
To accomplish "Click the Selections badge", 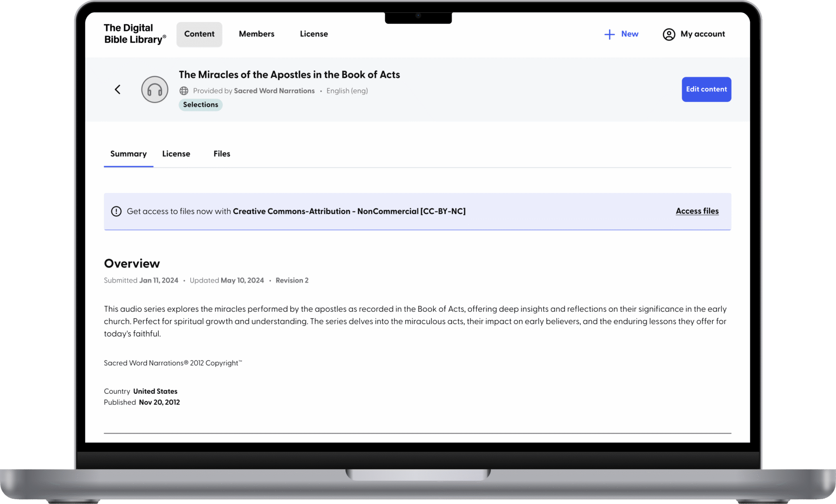I will point(200,105).
